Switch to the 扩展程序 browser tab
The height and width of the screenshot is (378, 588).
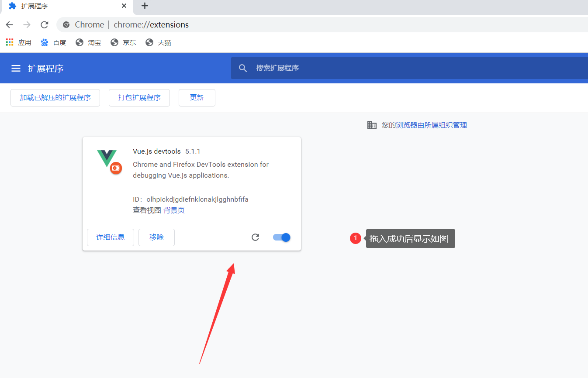click(x=61, y=6)
